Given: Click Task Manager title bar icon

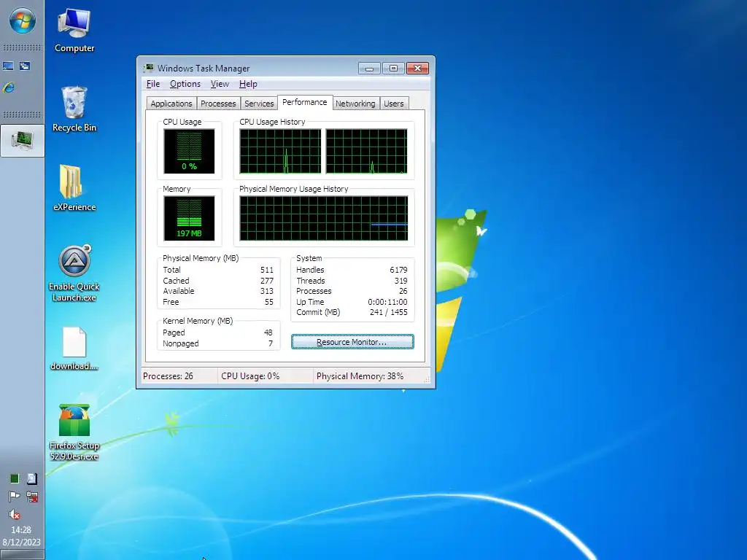Looking at the screenshot, I should [x=149, y=68].
